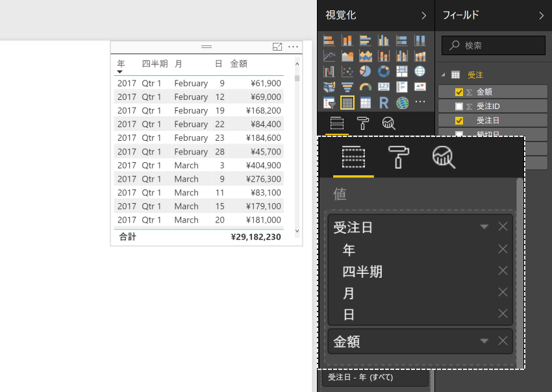Insert an R script visual
Image resolution: width=552 pixels, height=392 pixels.
point(383,103)
